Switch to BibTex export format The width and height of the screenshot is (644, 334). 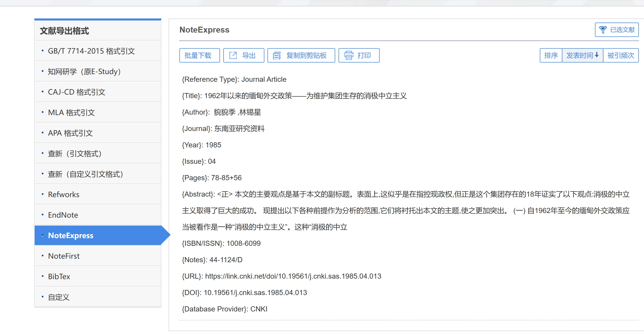tap(98, 276)
